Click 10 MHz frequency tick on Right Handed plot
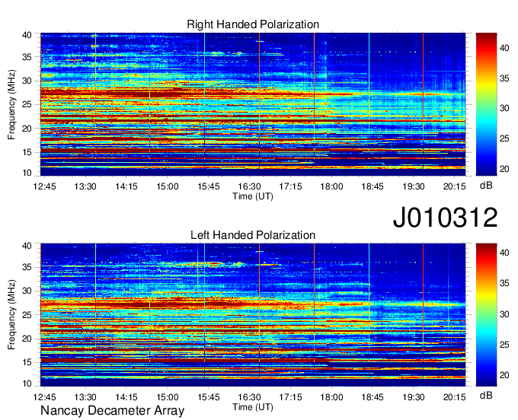The width and height of the screenshot is (518, 420). [27, 173]
